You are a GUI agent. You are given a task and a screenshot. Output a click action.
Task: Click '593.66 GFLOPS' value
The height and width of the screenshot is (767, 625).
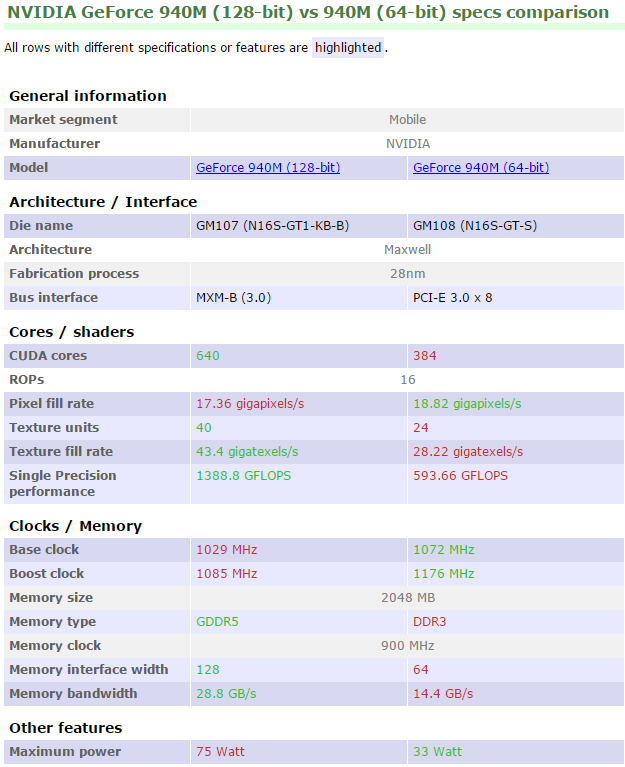point(460,475)
